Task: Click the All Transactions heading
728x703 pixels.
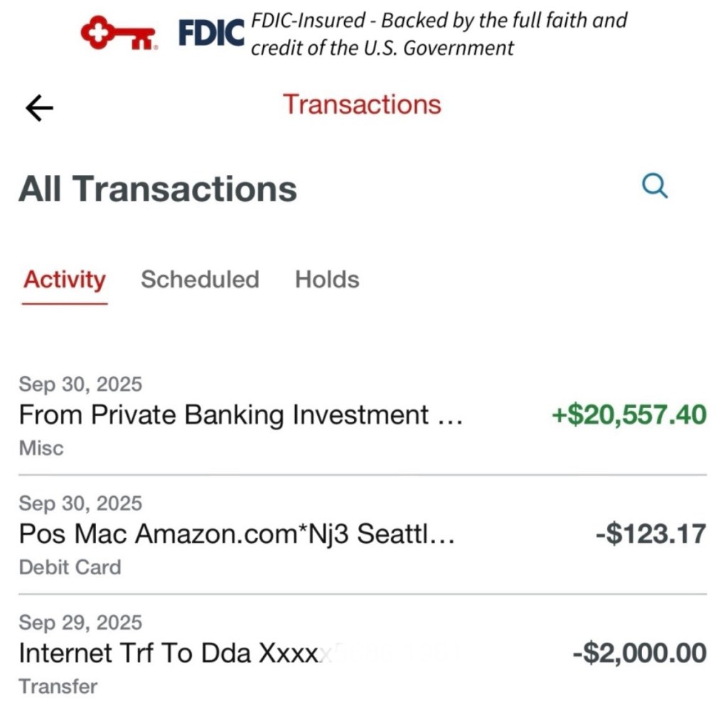Action: (157, 189)
